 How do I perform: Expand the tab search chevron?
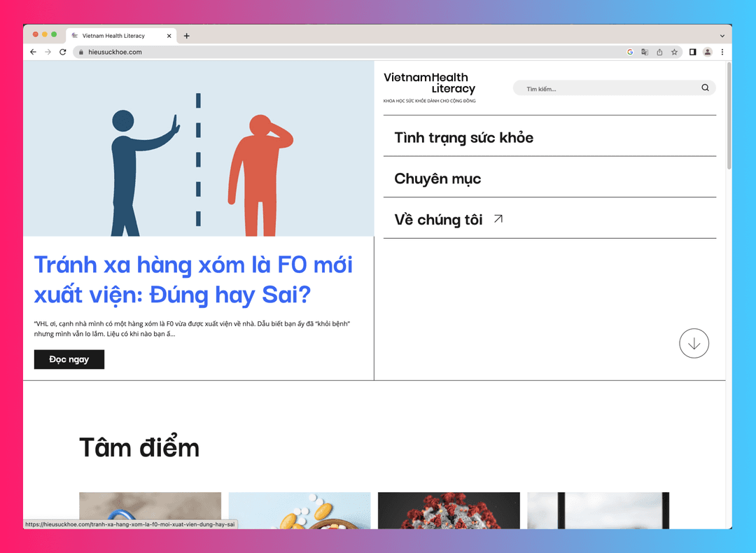722,36
